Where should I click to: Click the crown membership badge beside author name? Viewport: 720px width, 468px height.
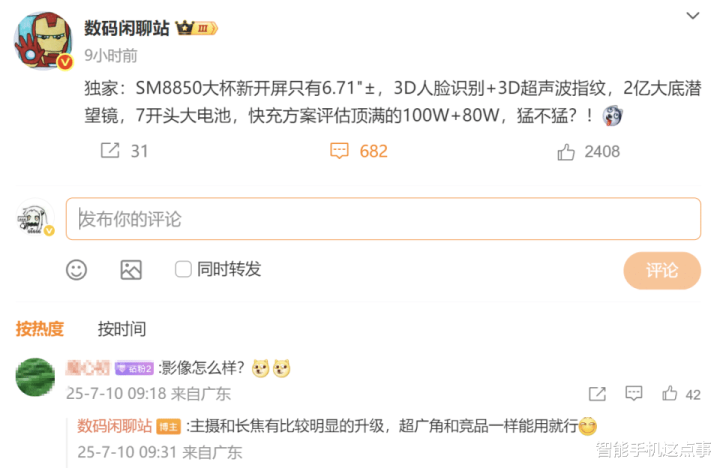(x=197, y=28)
